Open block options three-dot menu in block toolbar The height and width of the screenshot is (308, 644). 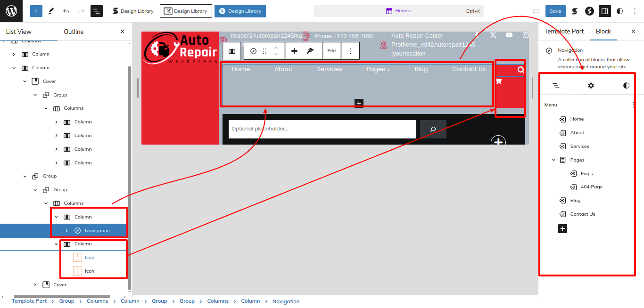point(350,51)
